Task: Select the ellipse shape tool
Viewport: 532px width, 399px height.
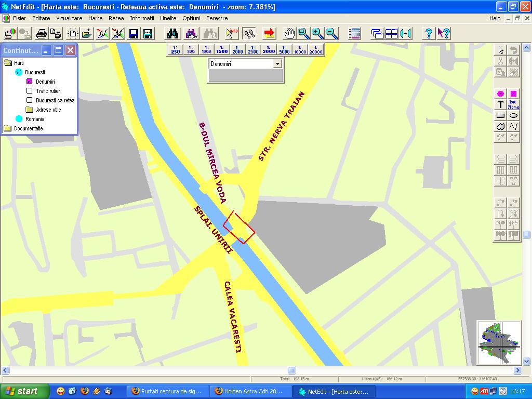Action: (513, 116)
